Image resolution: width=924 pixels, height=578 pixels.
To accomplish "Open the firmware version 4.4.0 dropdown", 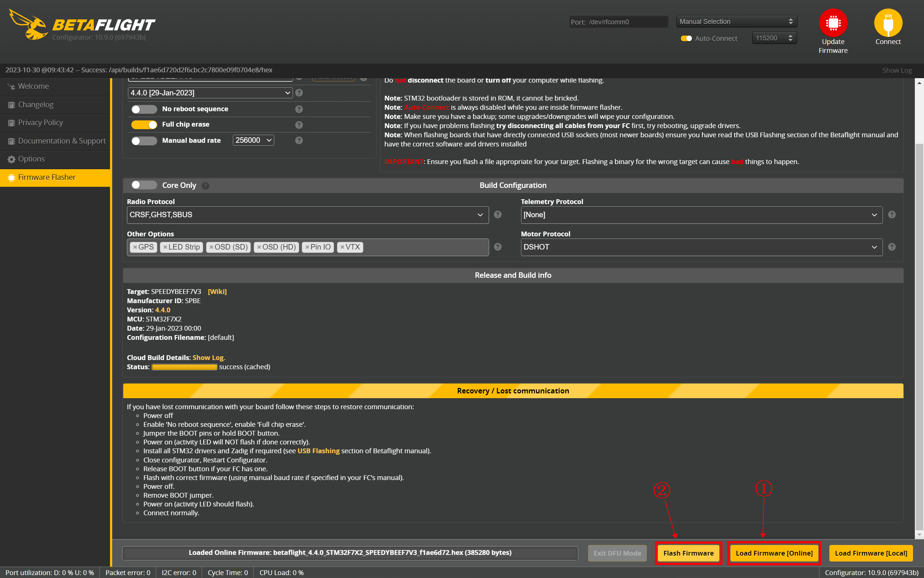I will click(210, 92).
